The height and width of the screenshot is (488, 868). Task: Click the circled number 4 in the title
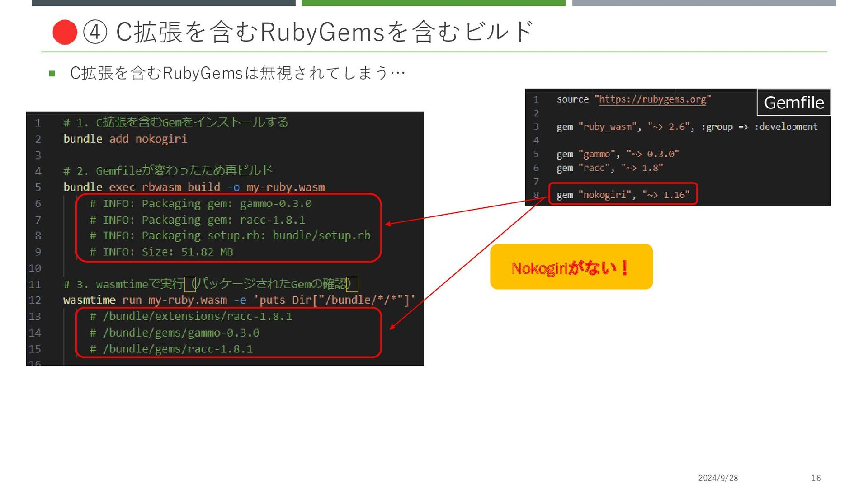click(95, 33)
